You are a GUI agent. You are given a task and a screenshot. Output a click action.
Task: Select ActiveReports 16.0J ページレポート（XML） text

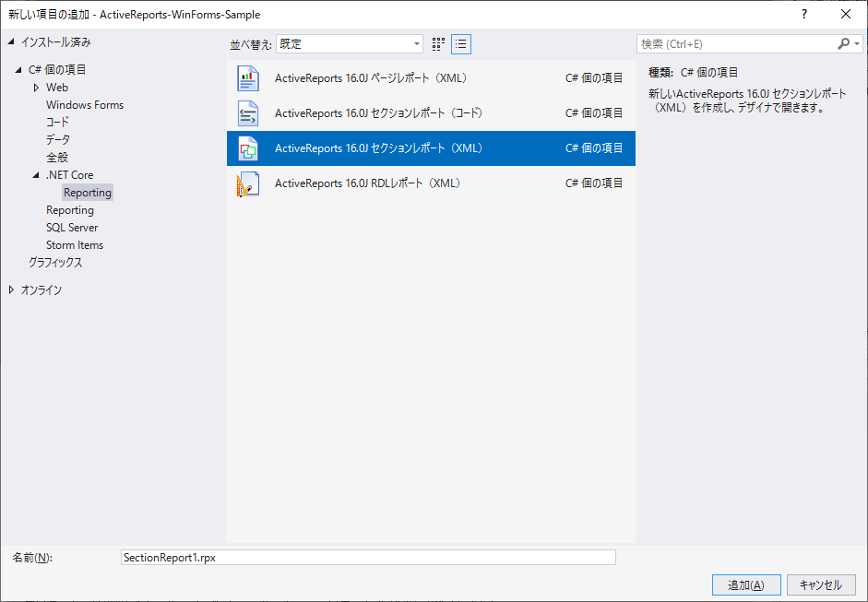[371, 78]
